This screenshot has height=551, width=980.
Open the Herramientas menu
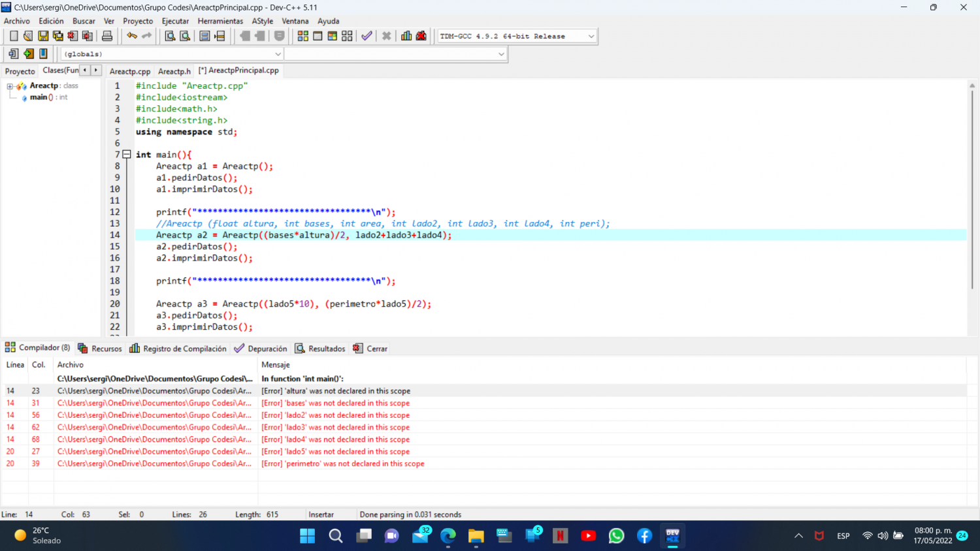pyautogui.click(x=220, y=21)
